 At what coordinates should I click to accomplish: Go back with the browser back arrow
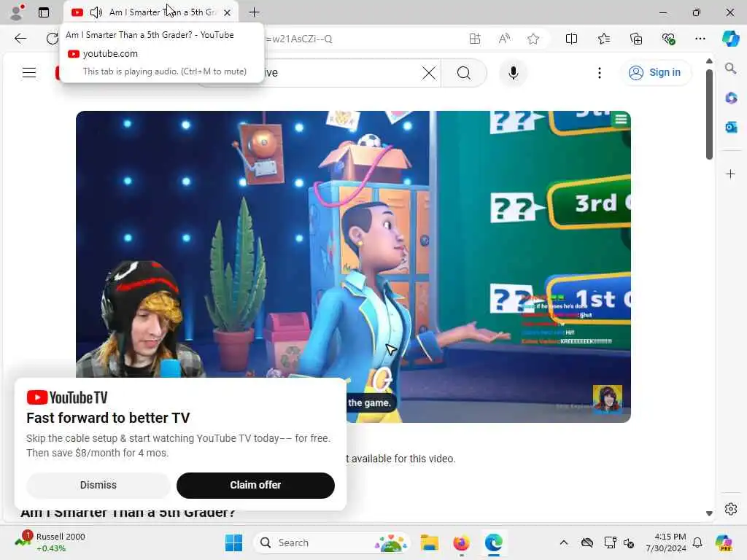point(20,39)
